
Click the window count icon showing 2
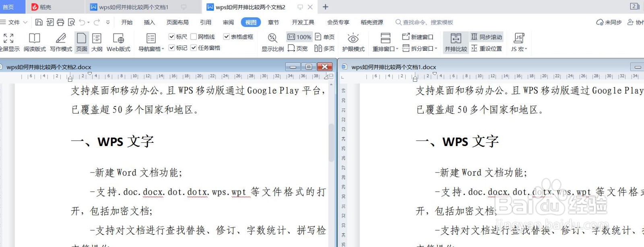tap(635, 6)
